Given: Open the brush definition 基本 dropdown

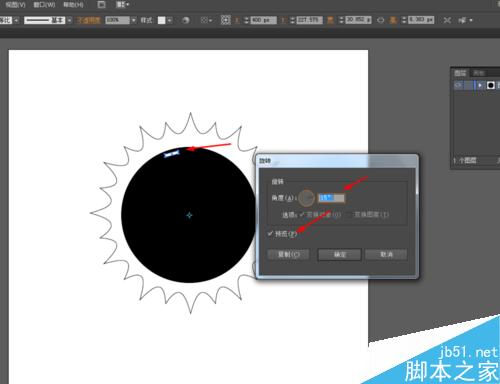Looking at the screenshot, I should (x=69, y=20).
